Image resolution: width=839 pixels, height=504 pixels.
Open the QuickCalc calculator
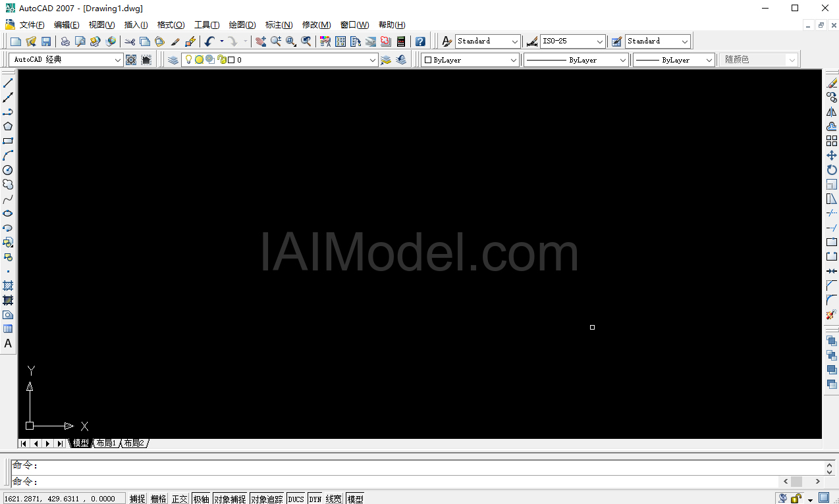tap(401, 41)
